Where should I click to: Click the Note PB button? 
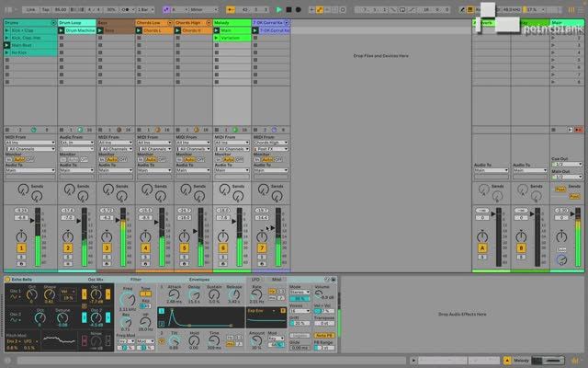(x=324, y=335)
